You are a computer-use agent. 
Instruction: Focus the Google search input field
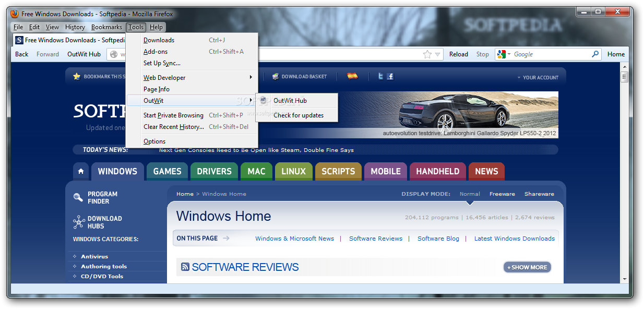(x=551, y=54)
